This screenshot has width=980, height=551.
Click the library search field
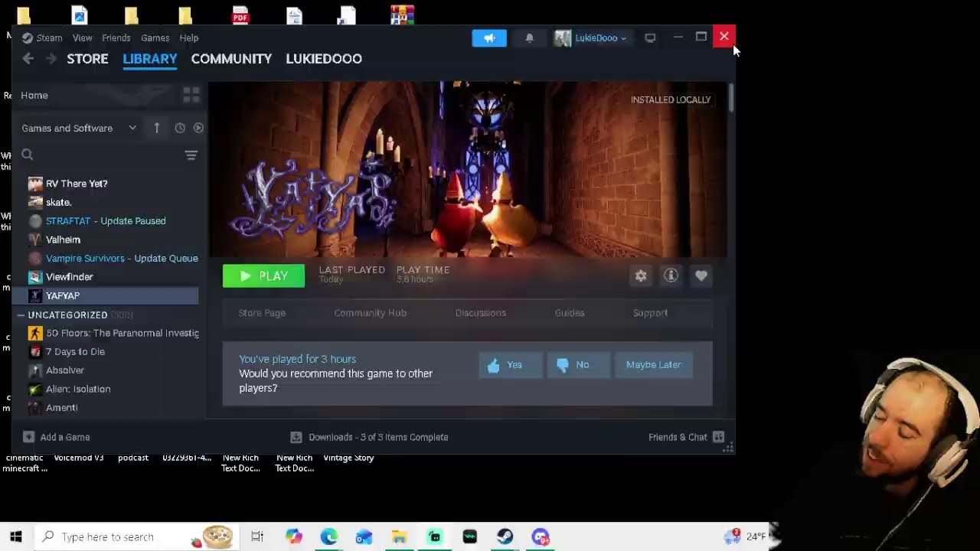(x=100, y=155)
